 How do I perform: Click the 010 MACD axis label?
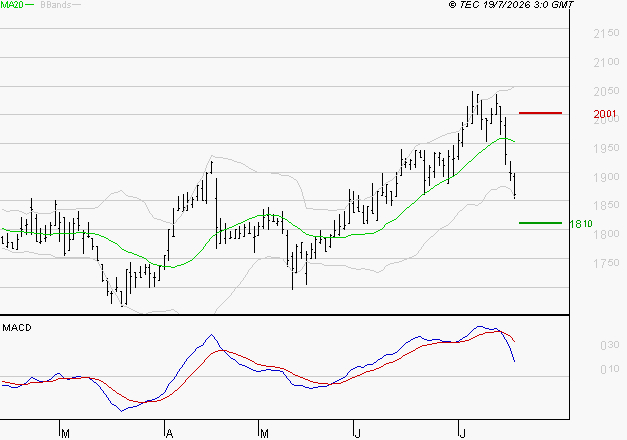pyautogui.click(x=610, y=369)
